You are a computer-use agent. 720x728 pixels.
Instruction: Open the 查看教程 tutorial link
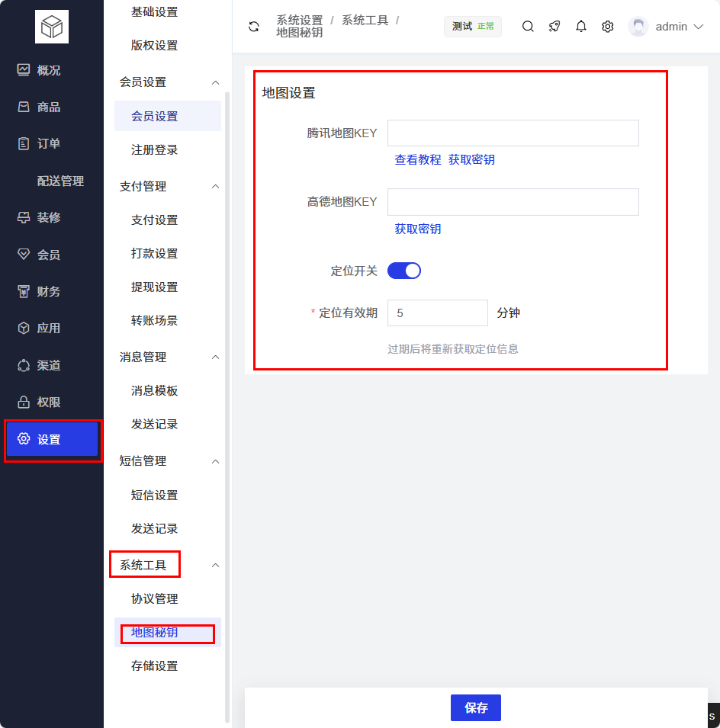[417, 160]
